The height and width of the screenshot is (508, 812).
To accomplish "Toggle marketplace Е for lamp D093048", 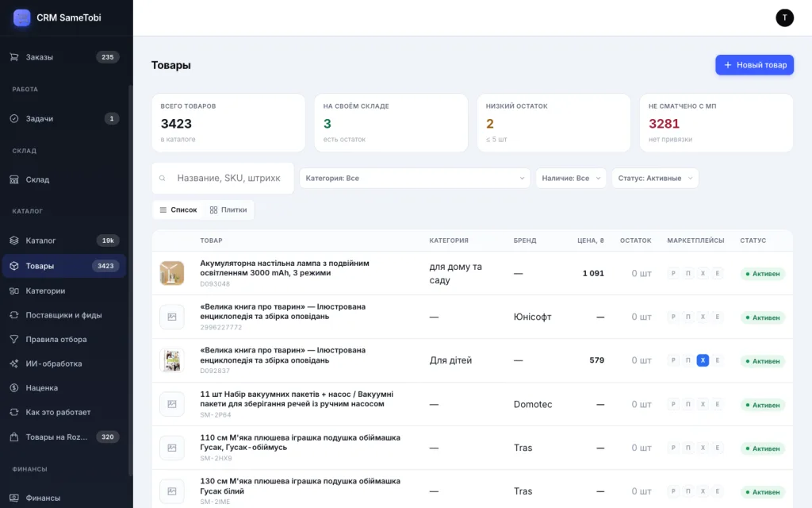I will pyautogui.click(x=717, y=273).
